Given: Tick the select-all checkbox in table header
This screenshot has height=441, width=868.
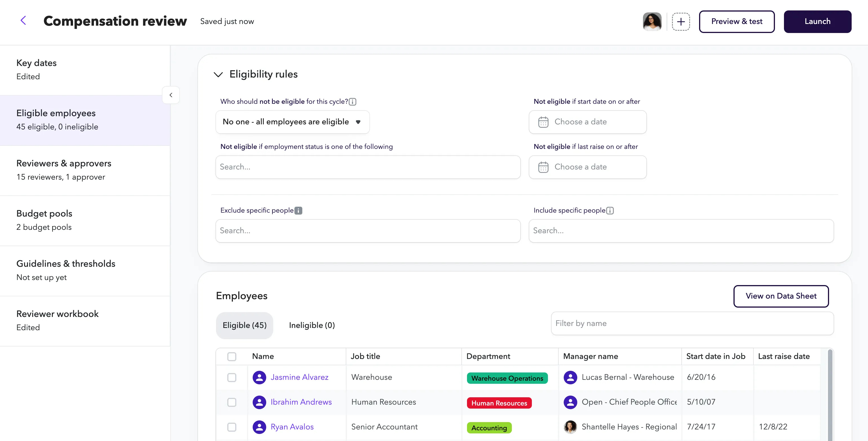Looking at the screenshot, I should click(232, 356).
